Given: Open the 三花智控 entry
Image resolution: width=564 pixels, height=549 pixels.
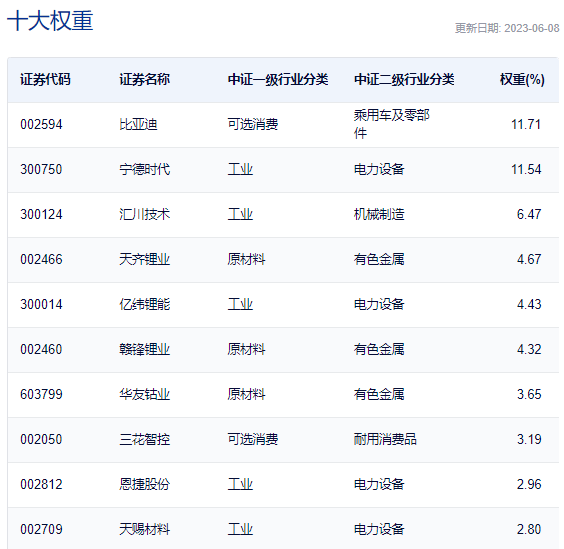Looking at the screenshot, I should 145,439.
